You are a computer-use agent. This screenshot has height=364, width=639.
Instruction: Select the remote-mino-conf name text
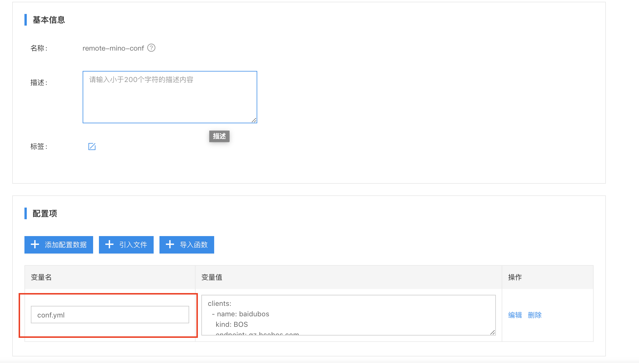[x=113, y=48]
